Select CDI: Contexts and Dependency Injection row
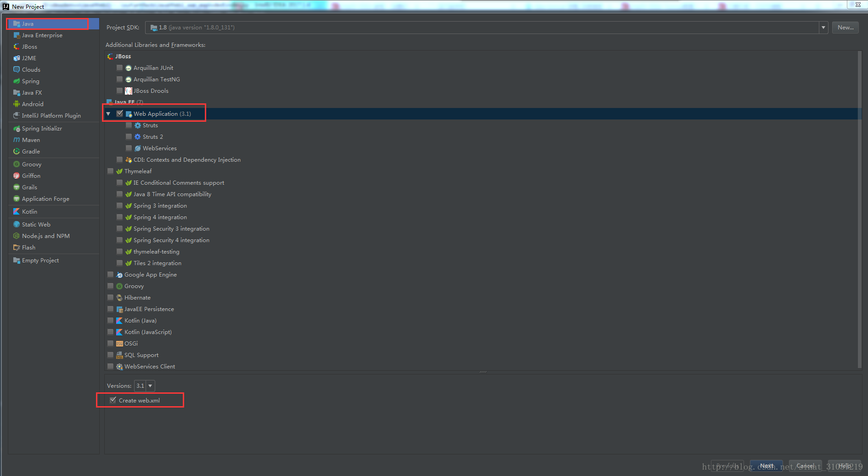This screenshot has width=868, height=476. (481, 159)
